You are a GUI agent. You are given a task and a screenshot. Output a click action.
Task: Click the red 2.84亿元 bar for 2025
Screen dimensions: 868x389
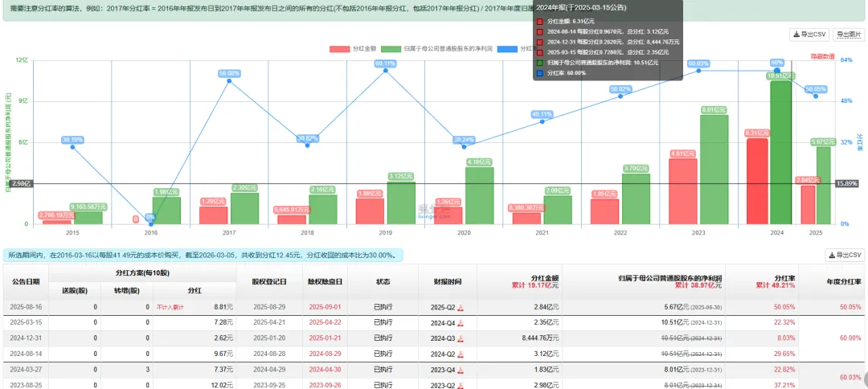808,205
